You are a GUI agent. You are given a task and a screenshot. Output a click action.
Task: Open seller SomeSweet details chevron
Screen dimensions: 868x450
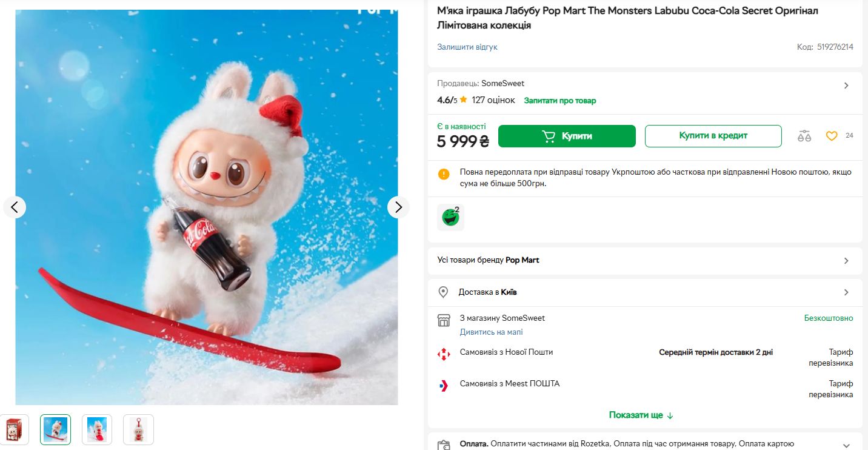click(846, 86)
